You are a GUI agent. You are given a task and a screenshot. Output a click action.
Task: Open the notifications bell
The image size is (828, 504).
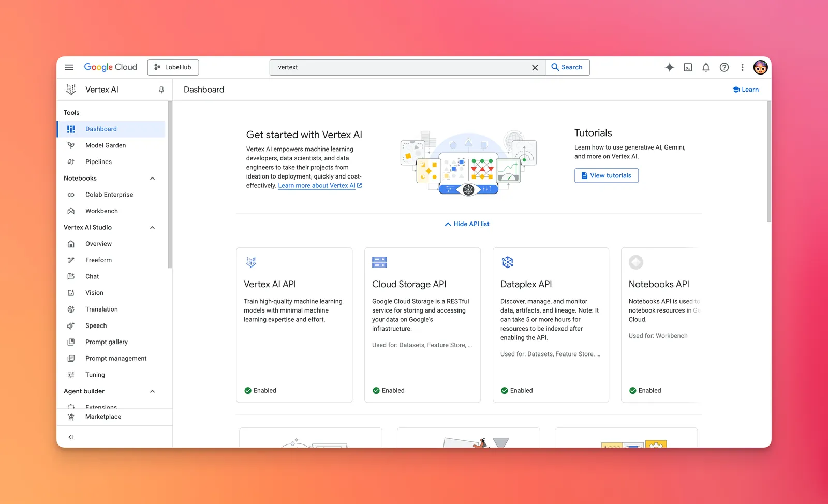(706, 67)
